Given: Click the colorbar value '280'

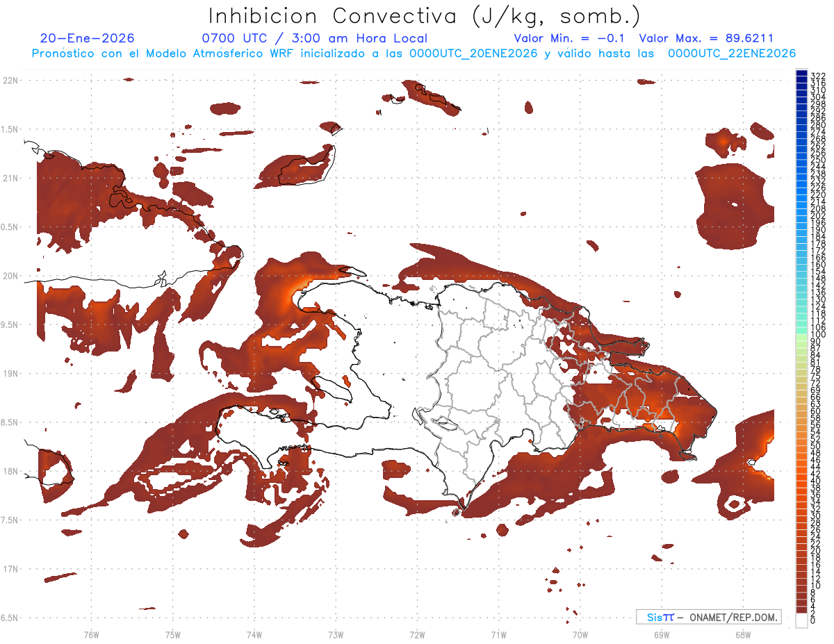Looking at the screenshot, I should [818, 125].
